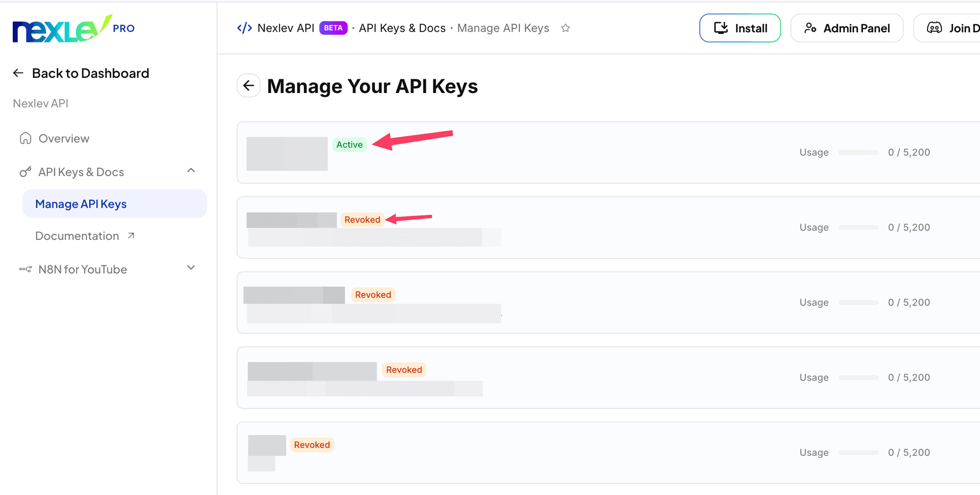
Task: Click the Discord icon on the Join button
Action: click(x=934, y=28)
